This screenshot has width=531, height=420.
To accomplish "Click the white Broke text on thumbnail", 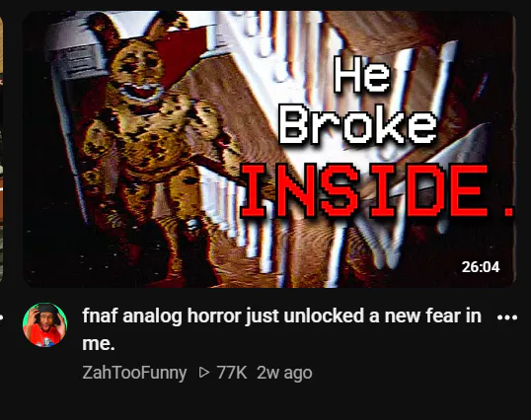I will click(357, 124).
